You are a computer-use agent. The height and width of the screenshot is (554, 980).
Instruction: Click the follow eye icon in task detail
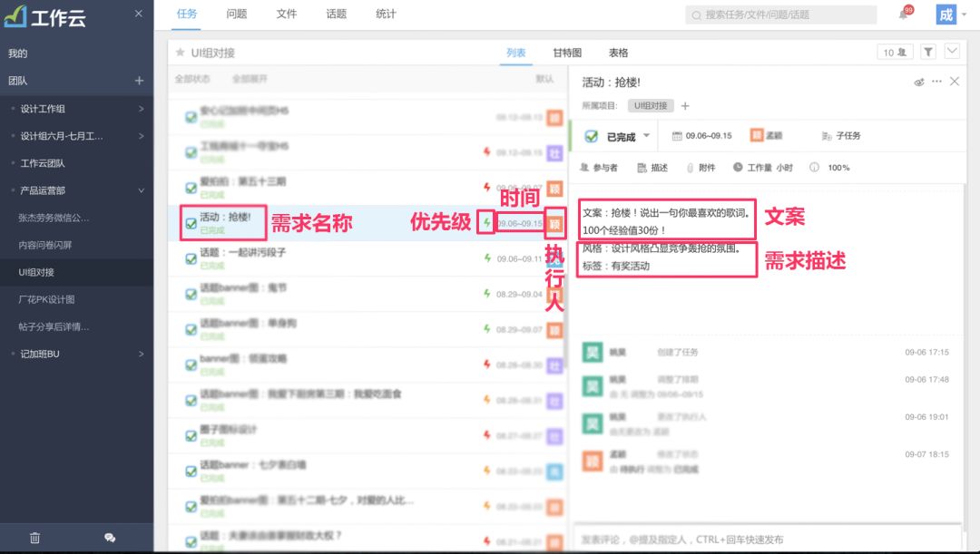click(x=918, y=82)
